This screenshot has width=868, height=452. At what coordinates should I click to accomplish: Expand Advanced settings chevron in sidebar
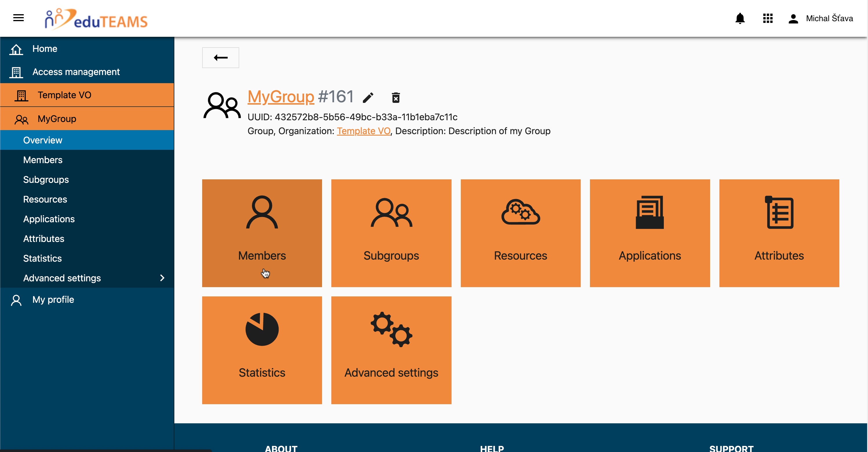click(x=162, y=278)
